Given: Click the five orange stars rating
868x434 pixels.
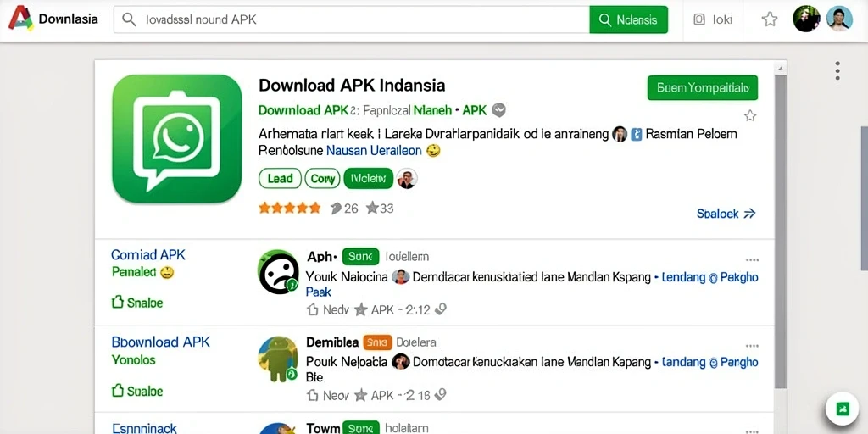Looking at the screenshot, I should tap(290, 209).
